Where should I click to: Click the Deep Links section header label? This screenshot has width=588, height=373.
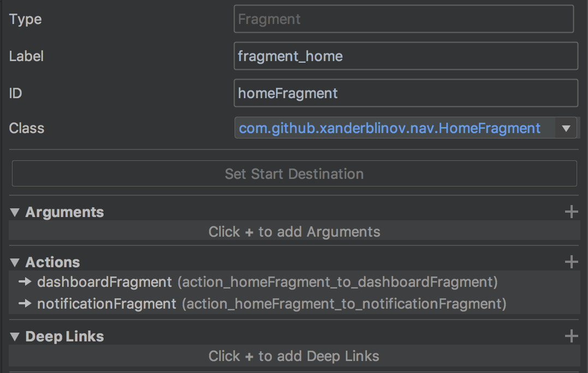64,336
